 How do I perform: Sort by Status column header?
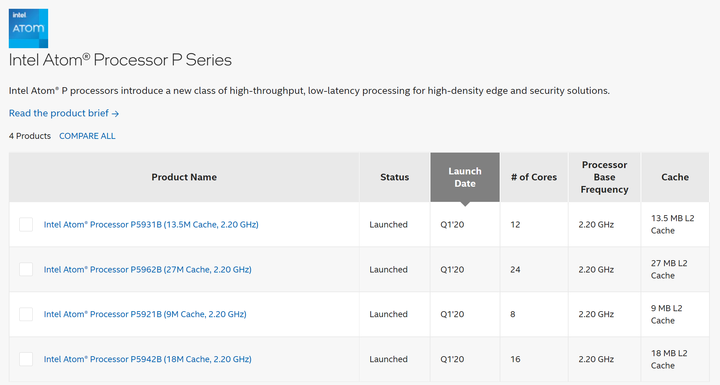pyautogui.click(x=394, y=177)
